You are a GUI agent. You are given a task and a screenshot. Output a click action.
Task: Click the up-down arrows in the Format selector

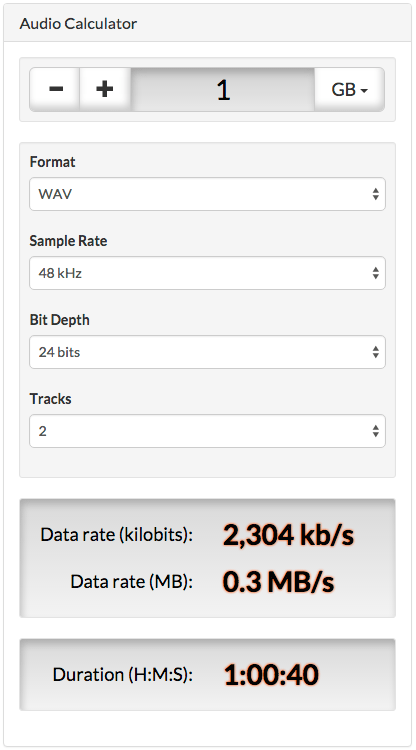[376, 194]
